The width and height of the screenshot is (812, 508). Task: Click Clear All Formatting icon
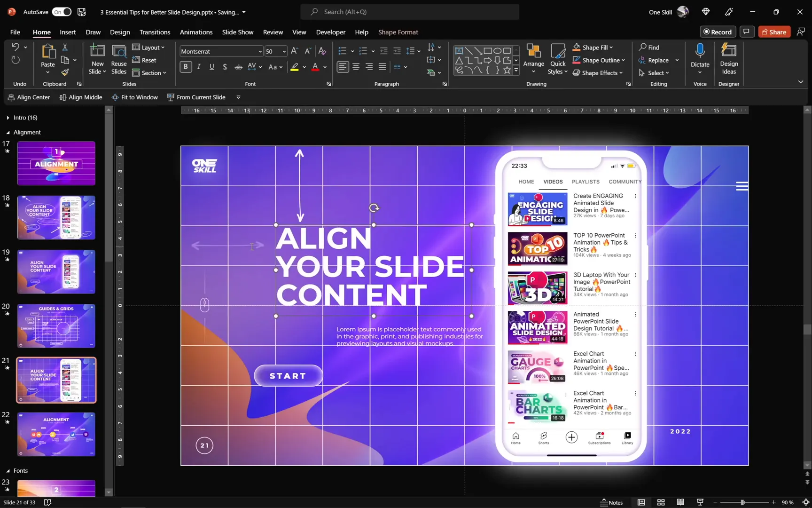(x=322, y=51)
